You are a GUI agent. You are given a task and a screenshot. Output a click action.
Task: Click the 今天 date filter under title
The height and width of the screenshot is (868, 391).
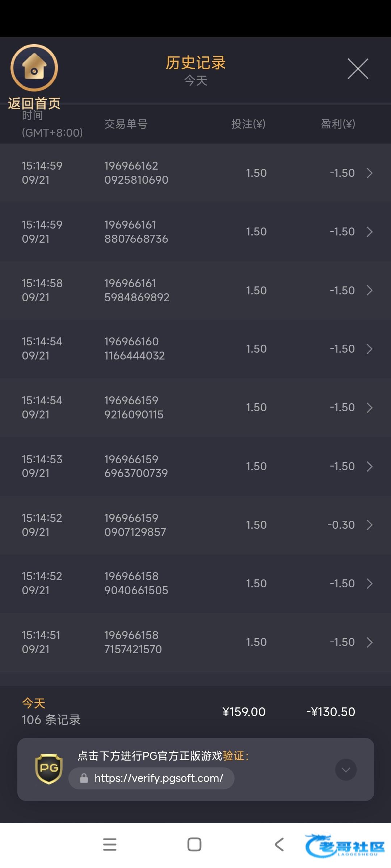click(195, 80)
